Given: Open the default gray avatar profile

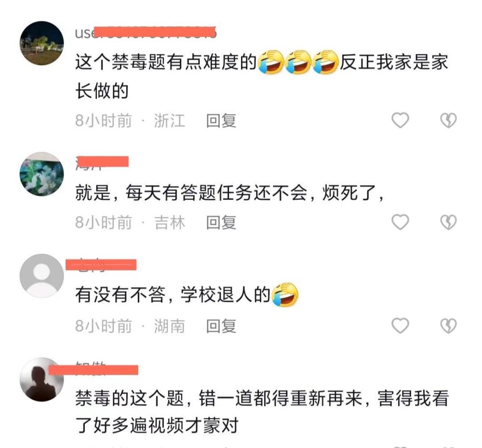Looking at the screenshot, I should pyautogui.click(x=42, y=276).
